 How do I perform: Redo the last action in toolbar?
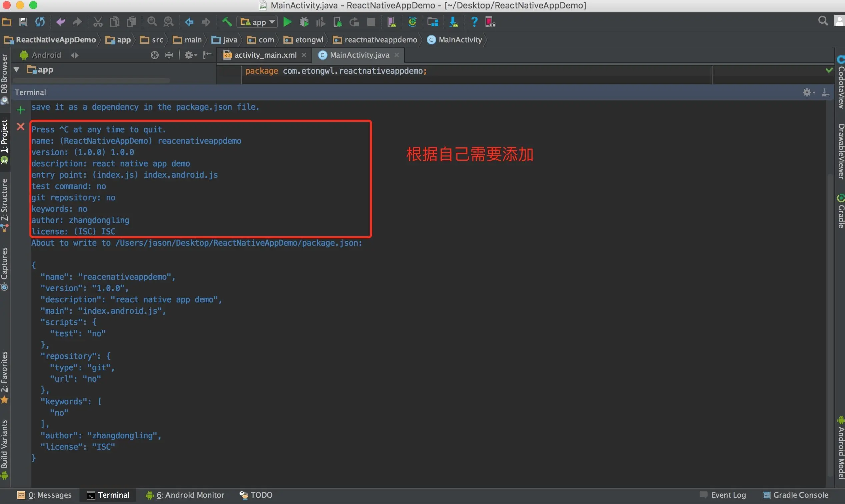[77, 22]
